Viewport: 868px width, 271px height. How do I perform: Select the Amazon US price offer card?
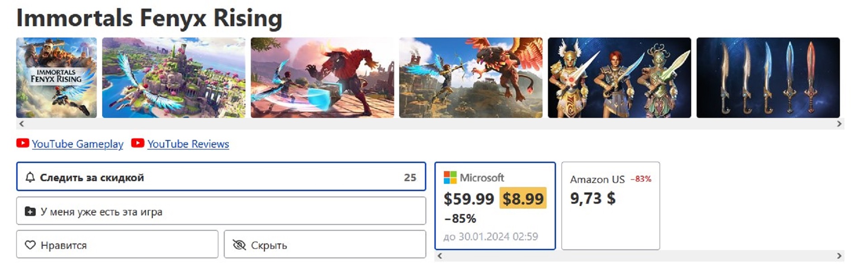(x=610, y=206)
